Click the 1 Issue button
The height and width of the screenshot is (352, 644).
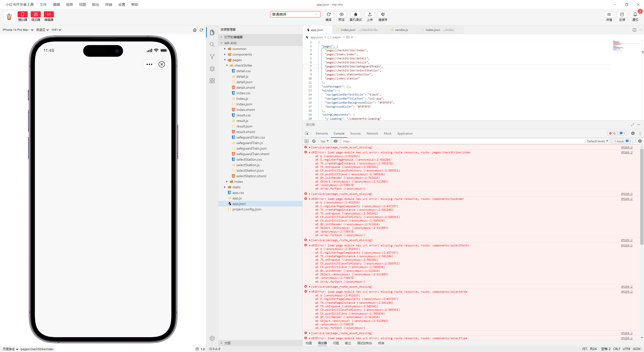click(x=623, y=141)
